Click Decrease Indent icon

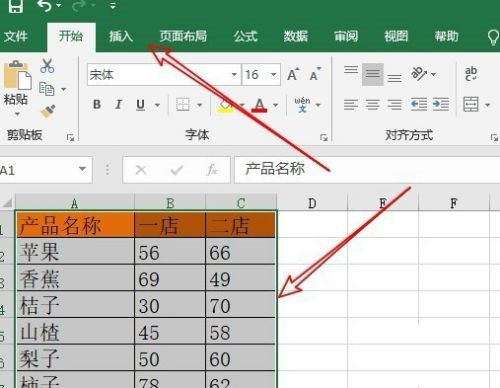tap(419, 104)
